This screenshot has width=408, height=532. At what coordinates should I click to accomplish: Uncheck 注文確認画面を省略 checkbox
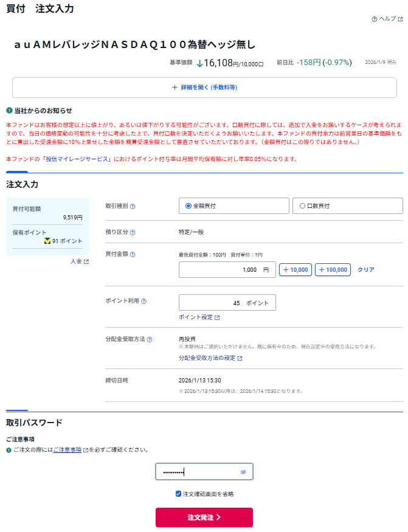tap(178, 494)
